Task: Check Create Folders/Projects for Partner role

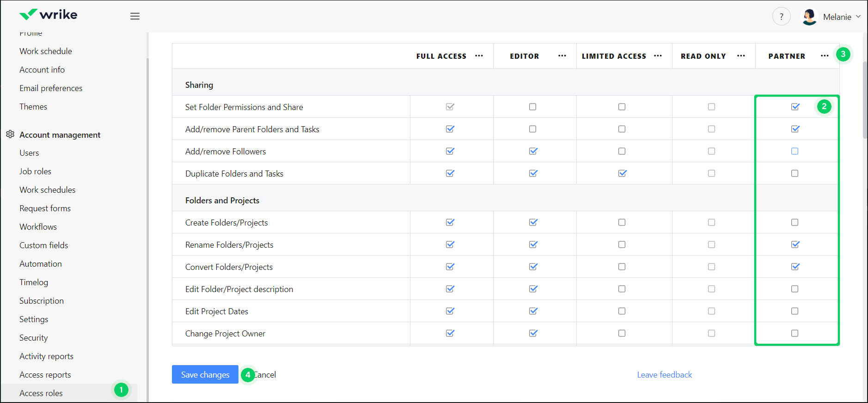Action: tap(795, 222)
